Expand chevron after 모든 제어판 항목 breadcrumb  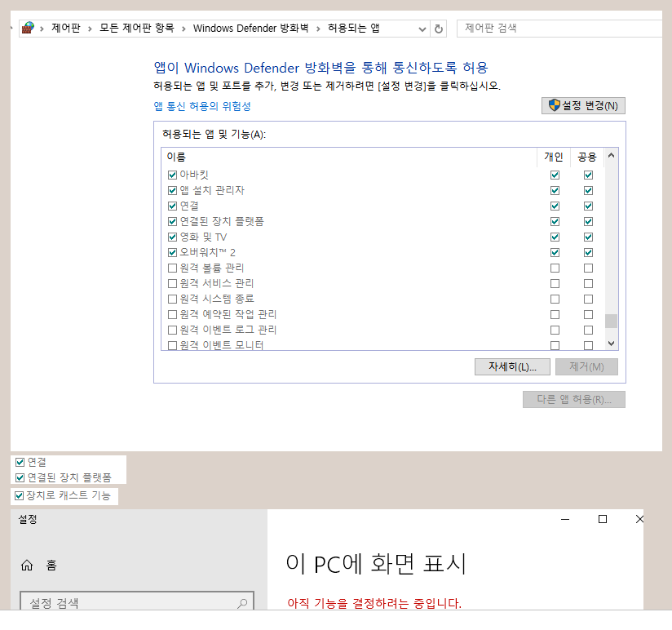coord(183,29)
